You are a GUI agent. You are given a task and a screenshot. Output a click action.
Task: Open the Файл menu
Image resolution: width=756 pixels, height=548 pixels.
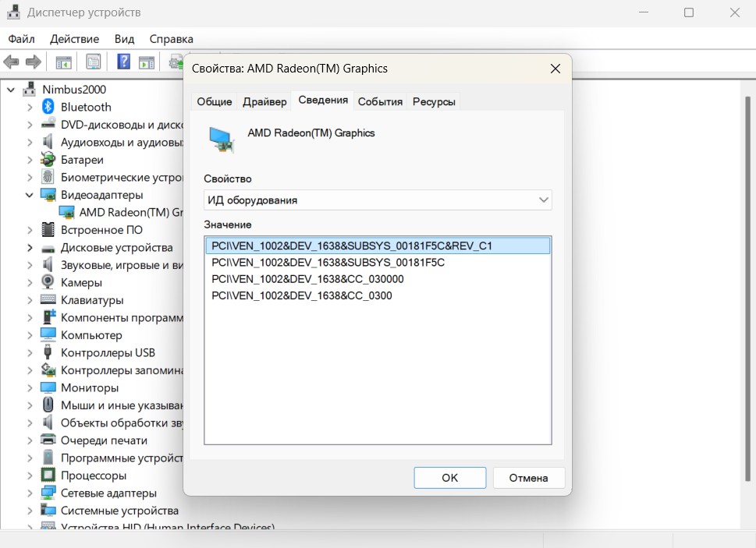(21, 39)
